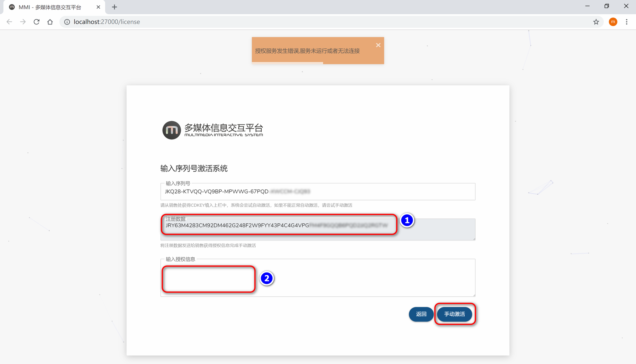Open a new browser tab
Image resolution: width=636 pixels, height=364 pixels.
114,7
